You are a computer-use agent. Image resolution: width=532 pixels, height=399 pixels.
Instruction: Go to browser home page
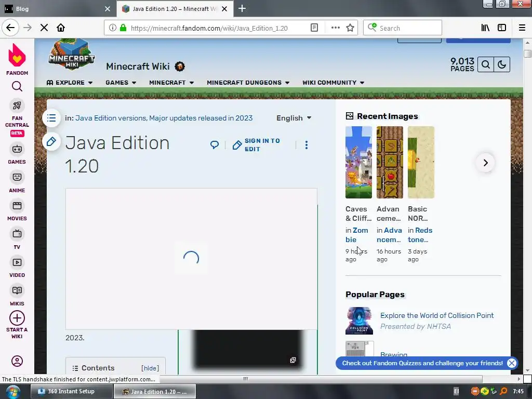click(61, 28)
